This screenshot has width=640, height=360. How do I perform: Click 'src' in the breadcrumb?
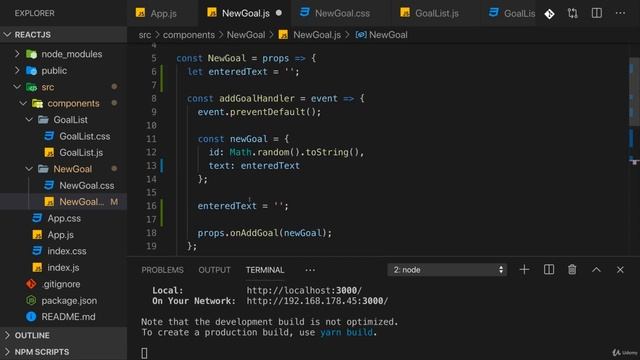[x=144, y=35]
